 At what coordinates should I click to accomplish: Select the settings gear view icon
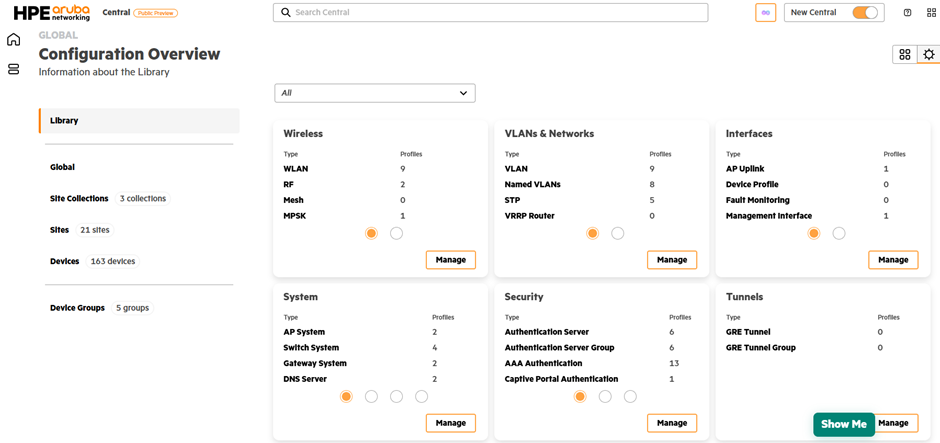coord(929,55)
